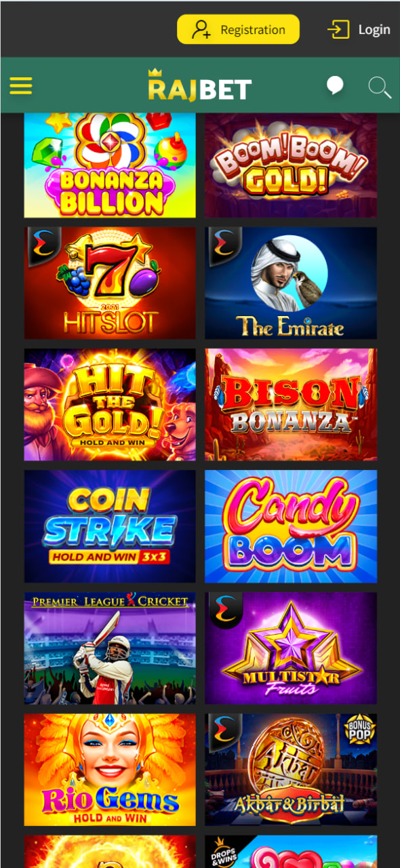This screenshot has height=868, width=400.
Task: Open the hamburger menu icon
Action: pyautogui.click(x=21, y=86)
